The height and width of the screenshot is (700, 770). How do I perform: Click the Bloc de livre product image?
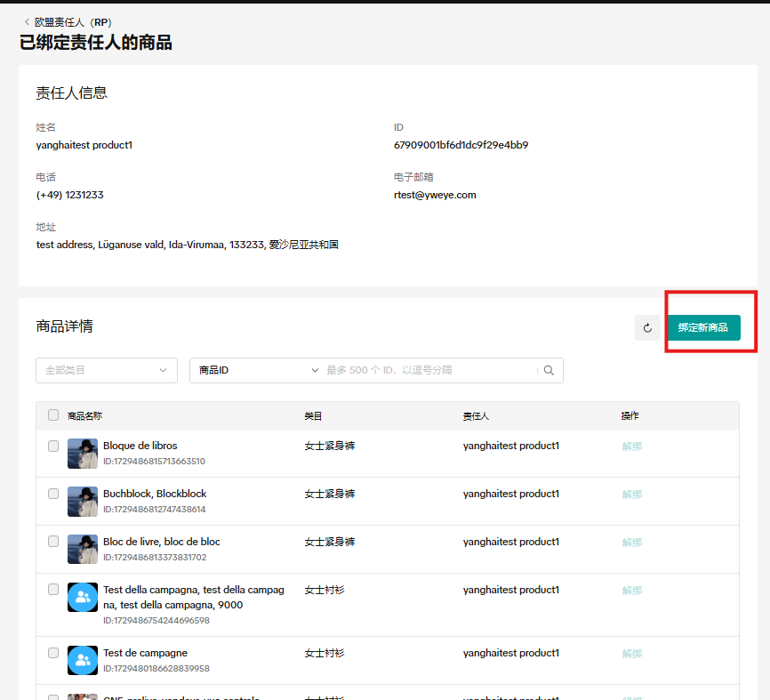(x=82, y=549)
